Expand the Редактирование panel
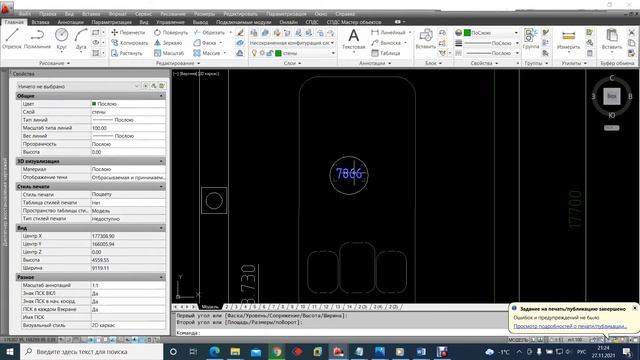 [x=178, y=63]
